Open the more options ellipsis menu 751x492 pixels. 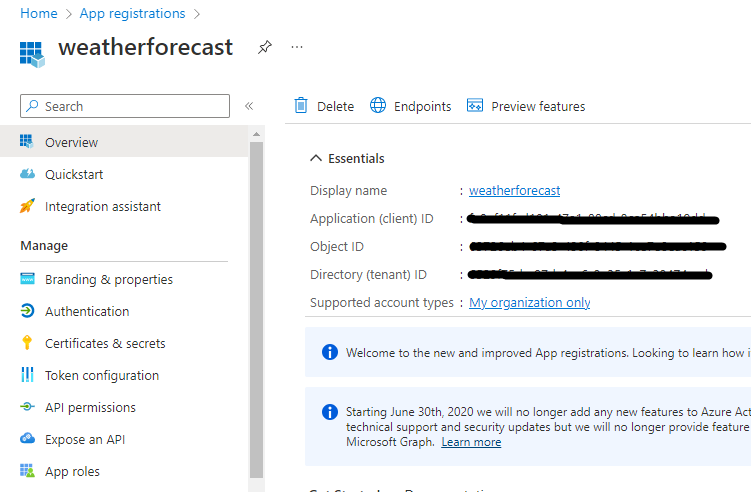(296, 47)
